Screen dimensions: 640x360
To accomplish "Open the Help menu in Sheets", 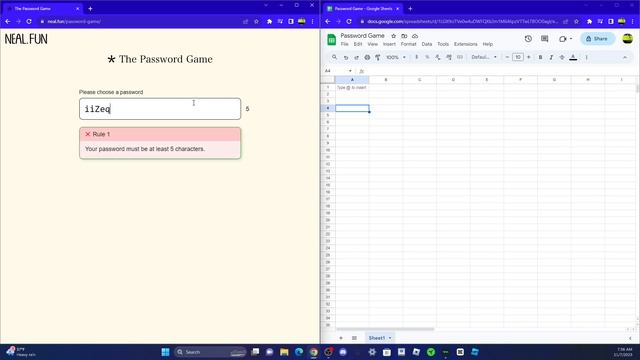I will click(488, 44).
